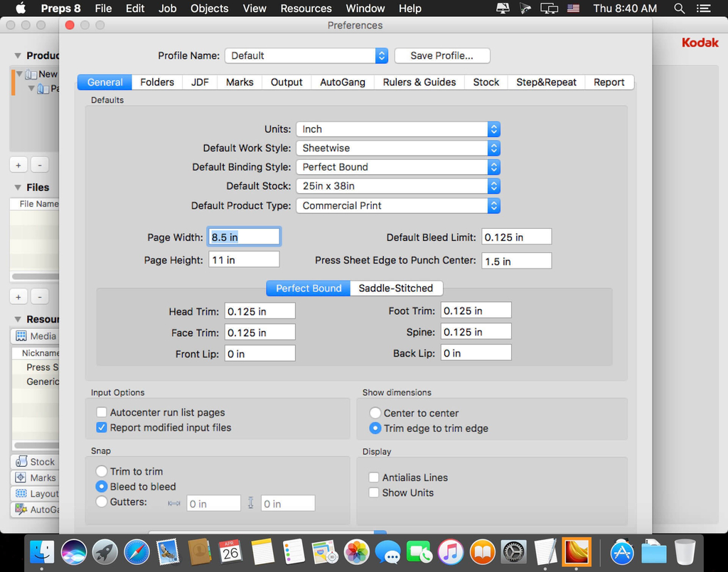Uncheck Report modified input files

point(102,428)
